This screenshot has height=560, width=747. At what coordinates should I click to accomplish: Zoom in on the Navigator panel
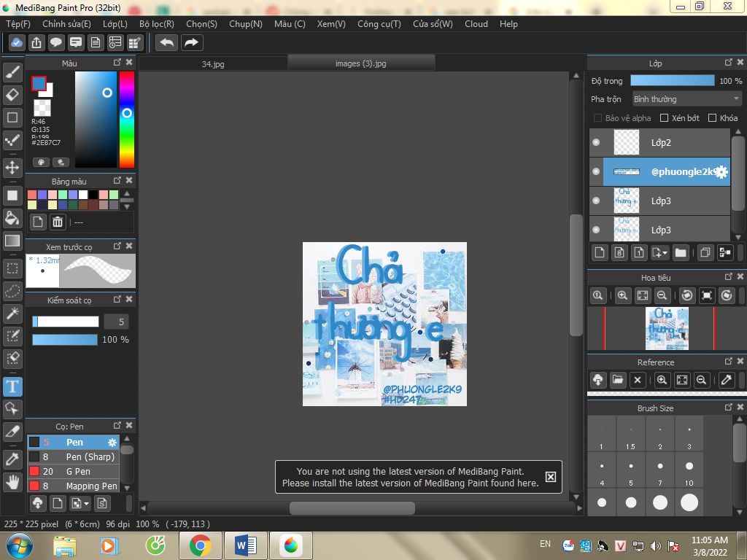pos(622,295)
